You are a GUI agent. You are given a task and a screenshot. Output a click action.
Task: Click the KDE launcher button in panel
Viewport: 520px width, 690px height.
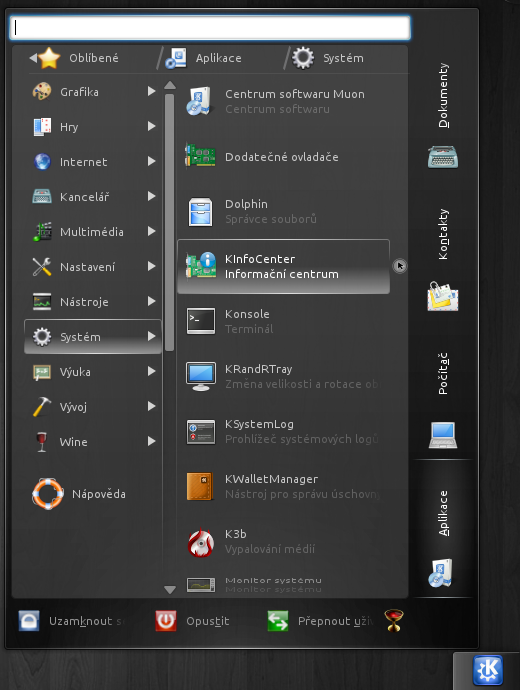click(x=488, y=670)
